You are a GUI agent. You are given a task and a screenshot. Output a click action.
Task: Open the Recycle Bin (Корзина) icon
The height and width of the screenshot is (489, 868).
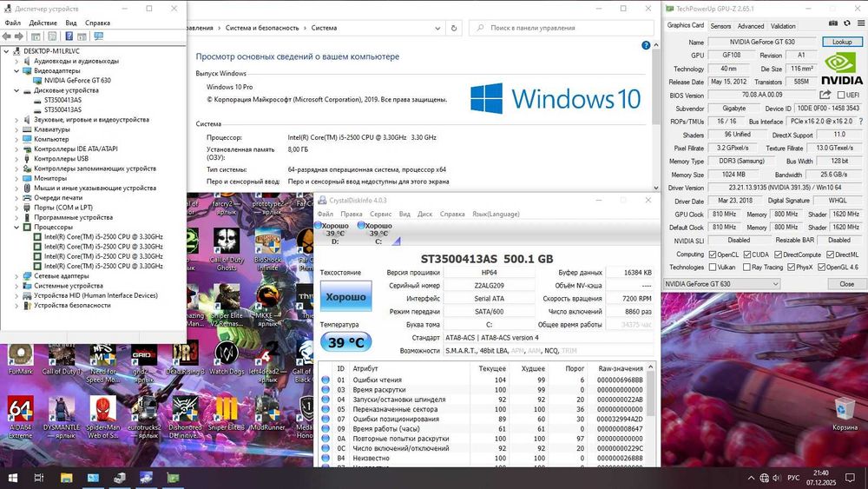coord(845,415)
